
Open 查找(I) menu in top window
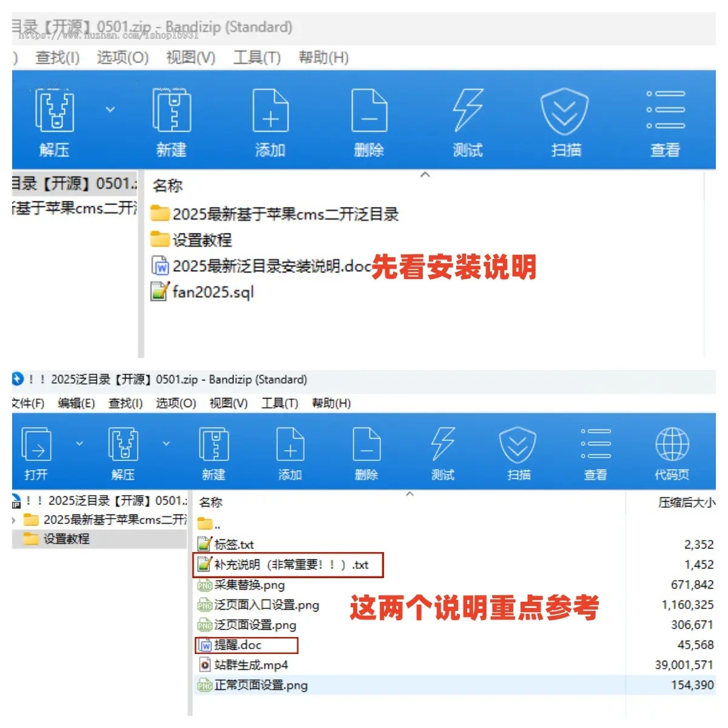pyautogui.click(x=58, y=58)
